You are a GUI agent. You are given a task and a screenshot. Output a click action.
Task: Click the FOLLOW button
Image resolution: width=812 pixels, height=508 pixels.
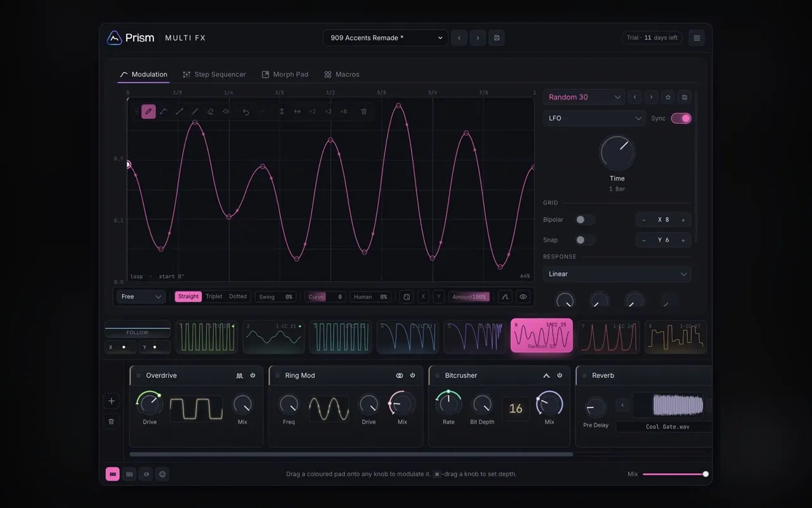[138, 332]
